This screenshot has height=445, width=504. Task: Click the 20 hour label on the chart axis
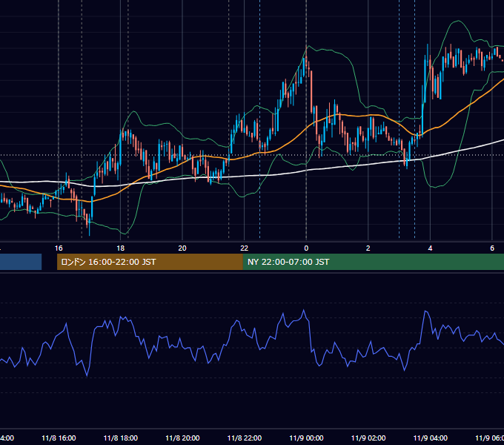182,248
